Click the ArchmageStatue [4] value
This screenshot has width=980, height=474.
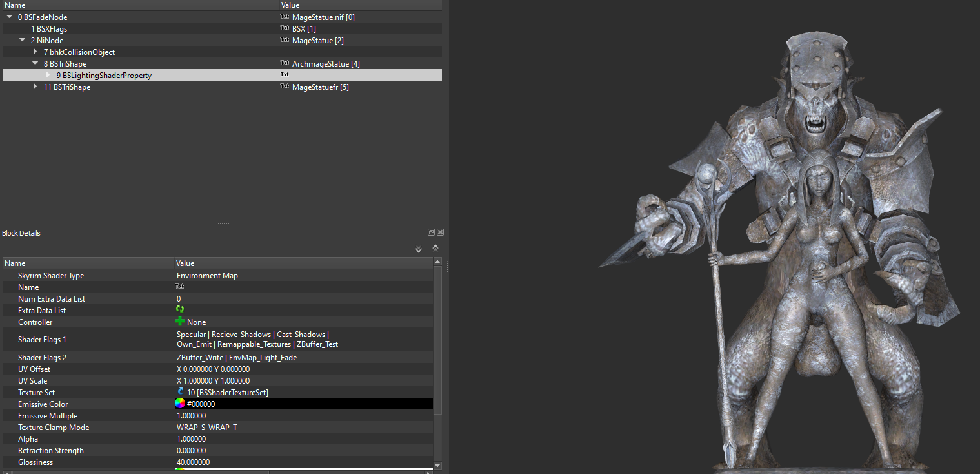click(x=326, y=64)
